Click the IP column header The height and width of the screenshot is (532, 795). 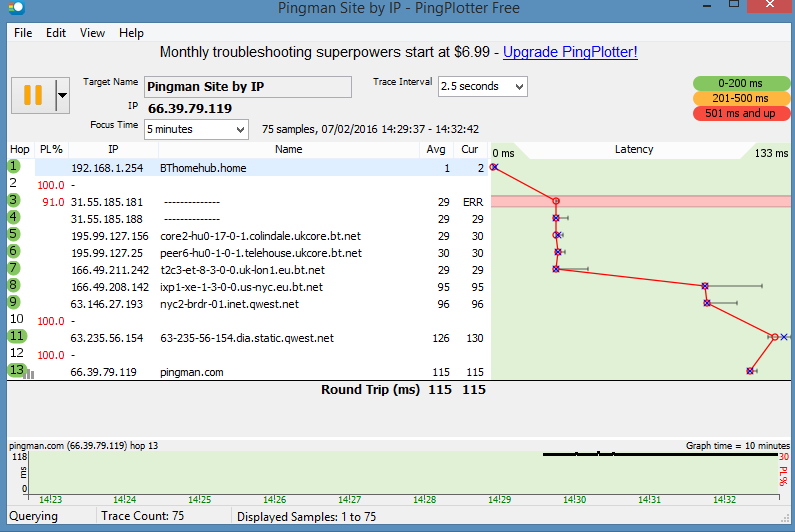tap(113, 150)
